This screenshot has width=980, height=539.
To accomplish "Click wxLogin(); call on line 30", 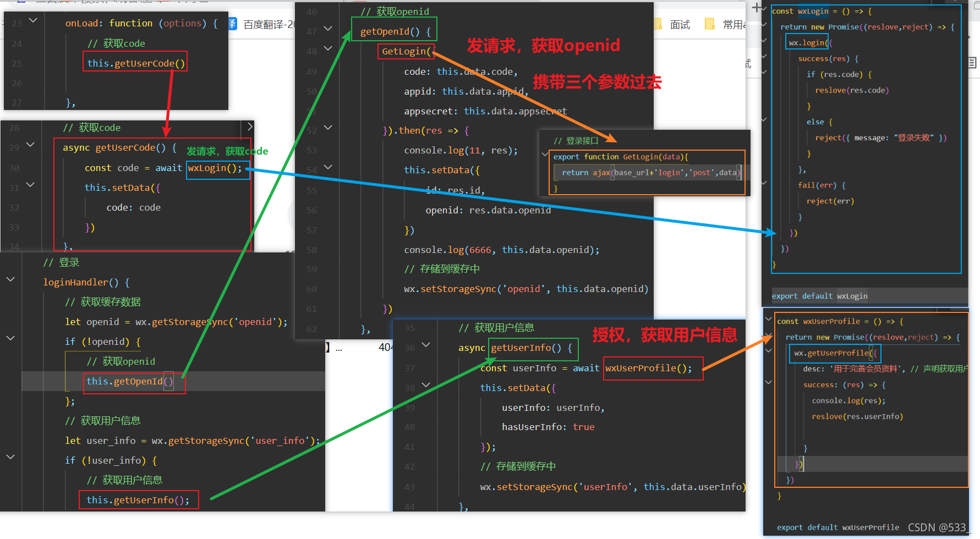I will (215, 168).
